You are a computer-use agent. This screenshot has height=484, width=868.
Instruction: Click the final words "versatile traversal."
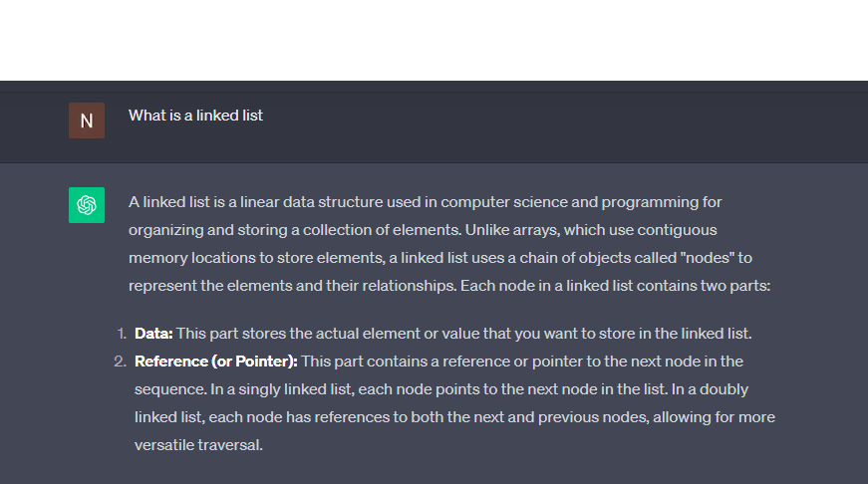coord(198,444)
